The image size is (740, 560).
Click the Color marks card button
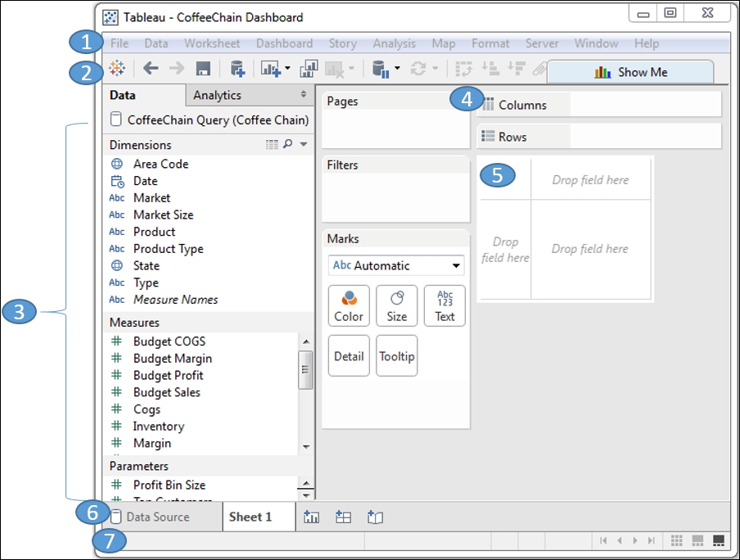tap(349, 306)
